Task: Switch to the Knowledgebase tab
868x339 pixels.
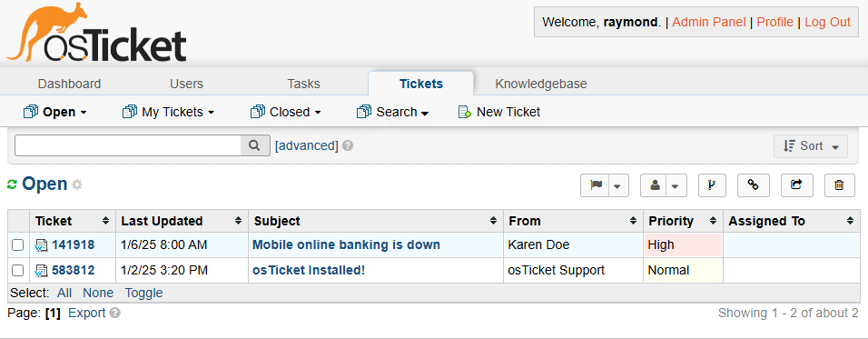Action: click(541, 84)
